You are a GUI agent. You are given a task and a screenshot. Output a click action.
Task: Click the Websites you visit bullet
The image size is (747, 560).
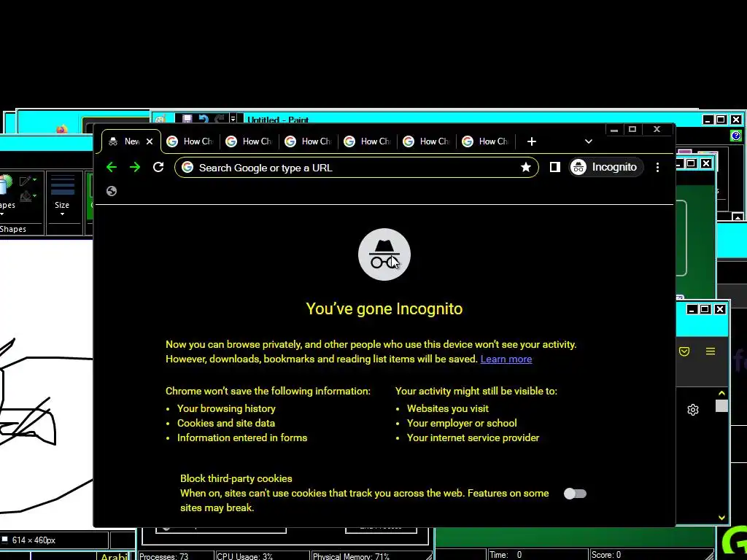(447, 408)
